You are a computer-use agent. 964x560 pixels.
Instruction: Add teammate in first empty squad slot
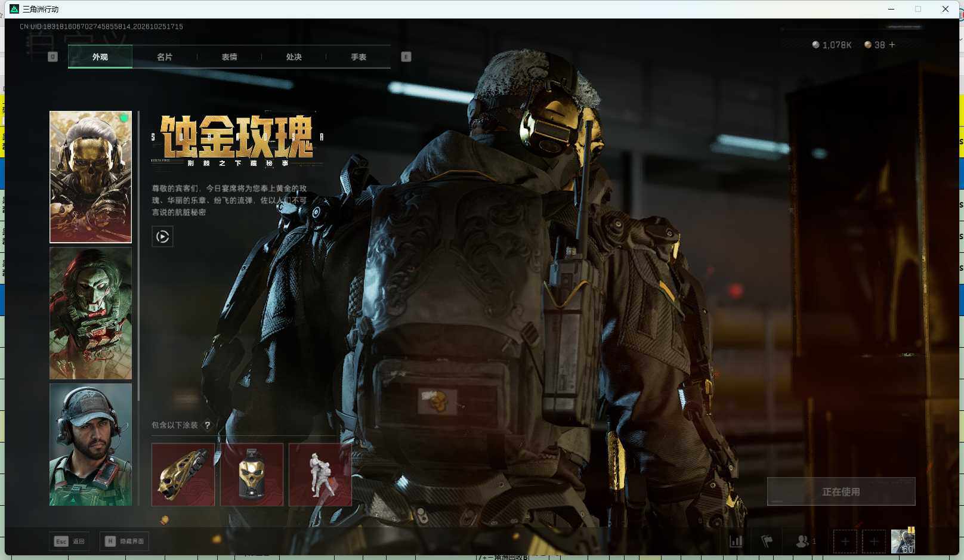point(845,542)
